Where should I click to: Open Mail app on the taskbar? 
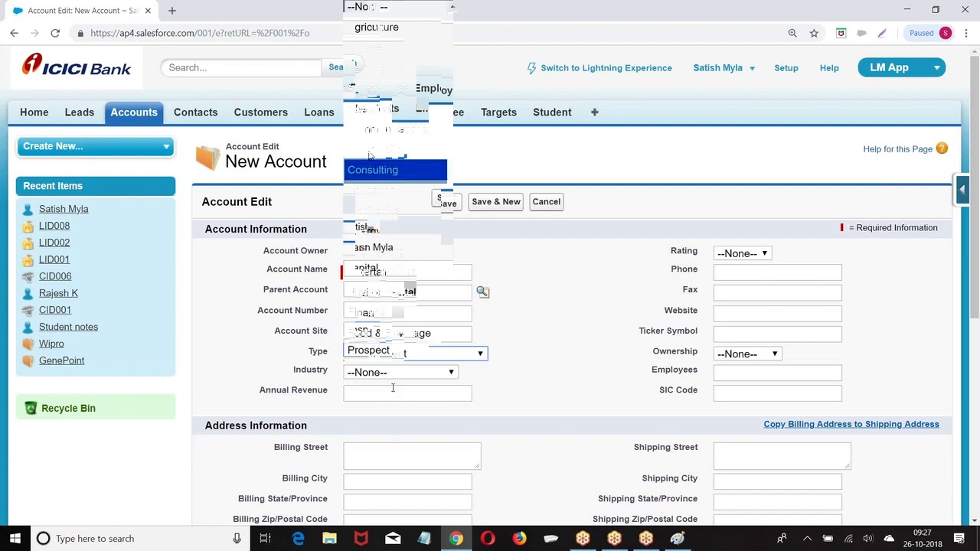(x=393, y=538)
